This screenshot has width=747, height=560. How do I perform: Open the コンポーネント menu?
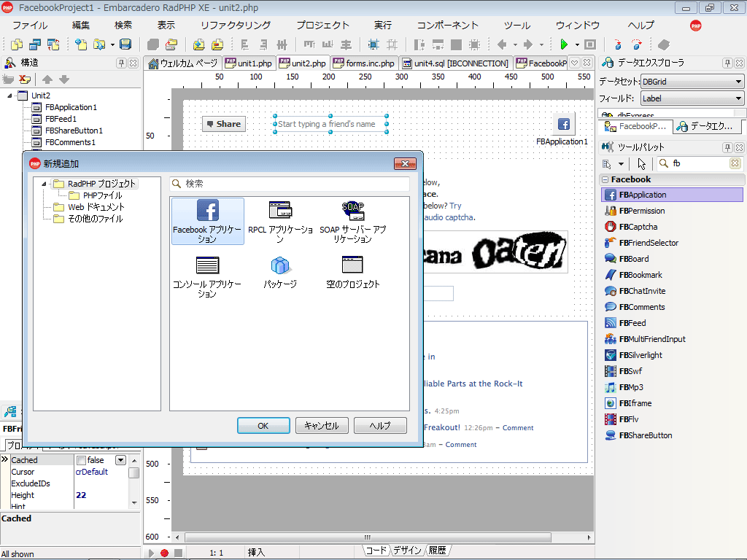(x=447, y=26)
